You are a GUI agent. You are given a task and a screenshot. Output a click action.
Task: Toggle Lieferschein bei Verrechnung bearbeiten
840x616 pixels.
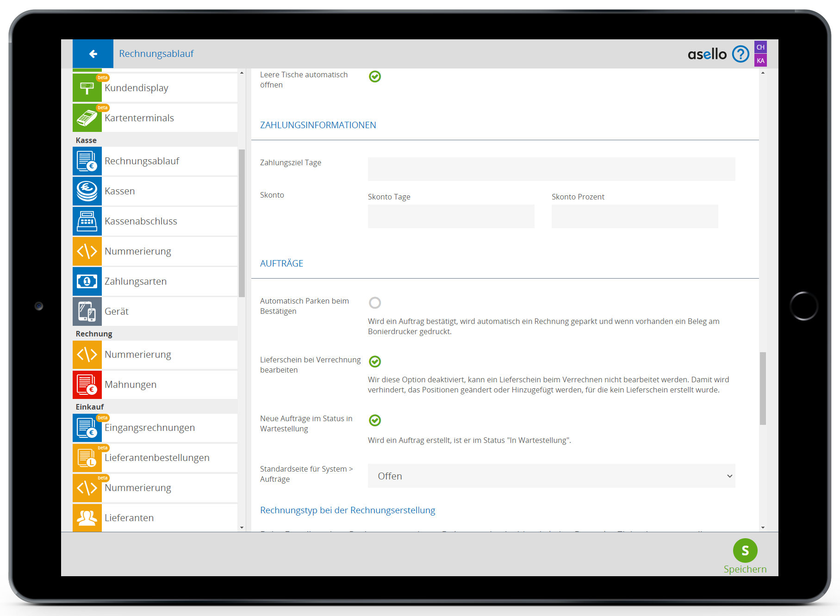click(375, 361)
